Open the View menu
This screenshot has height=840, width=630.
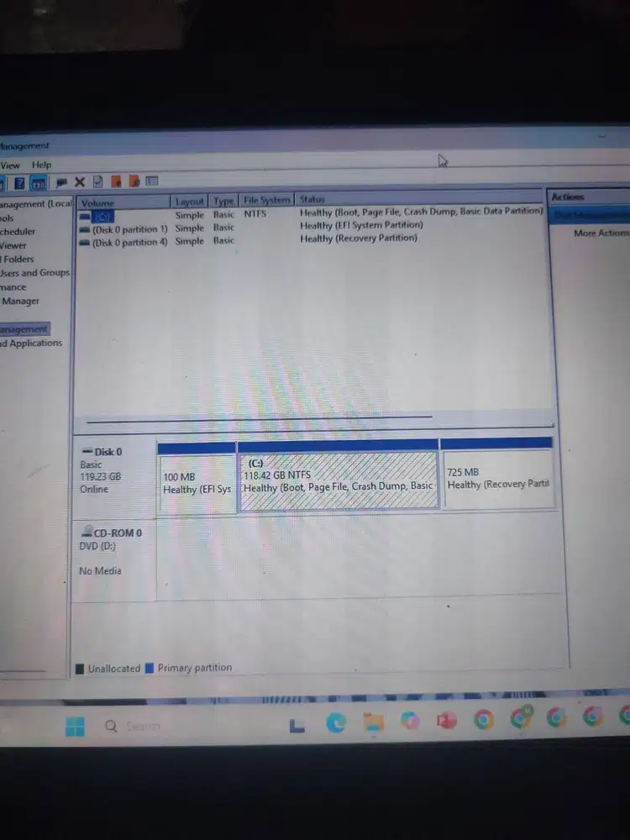(10, 165)
